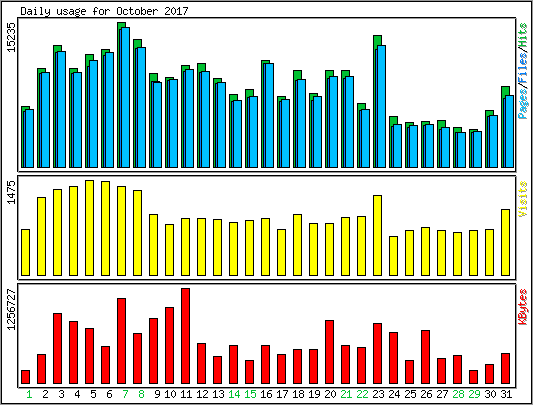
Task: Click the red KBytes bar for day 26
Action: pyautogui.click(x=426, y=357)
